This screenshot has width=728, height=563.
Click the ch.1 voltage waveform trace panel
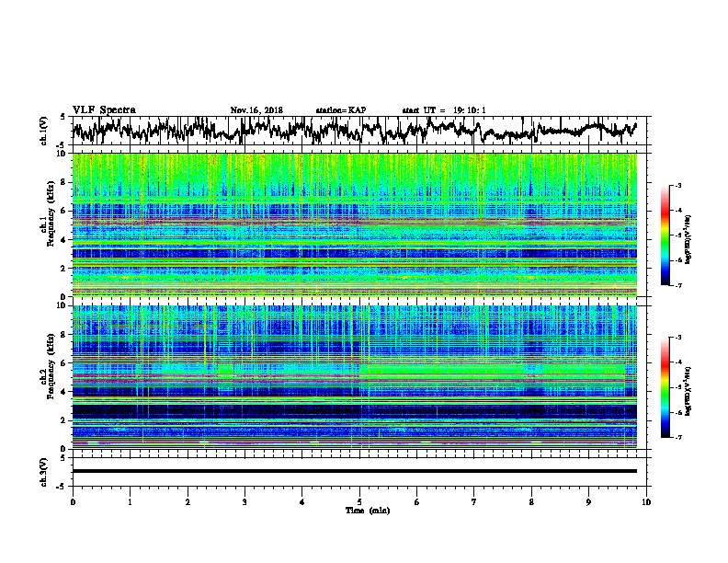[358, 131]
